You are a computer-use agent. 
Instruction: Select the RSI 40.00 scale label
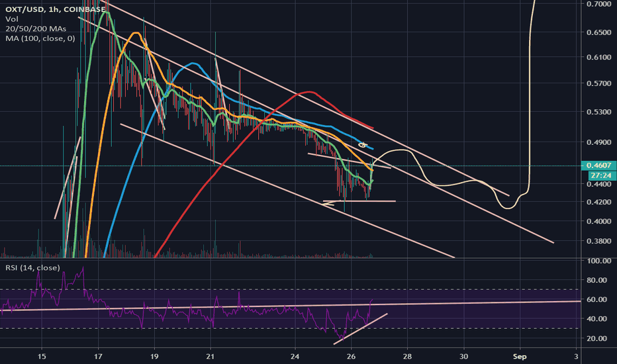pos(596,319)
